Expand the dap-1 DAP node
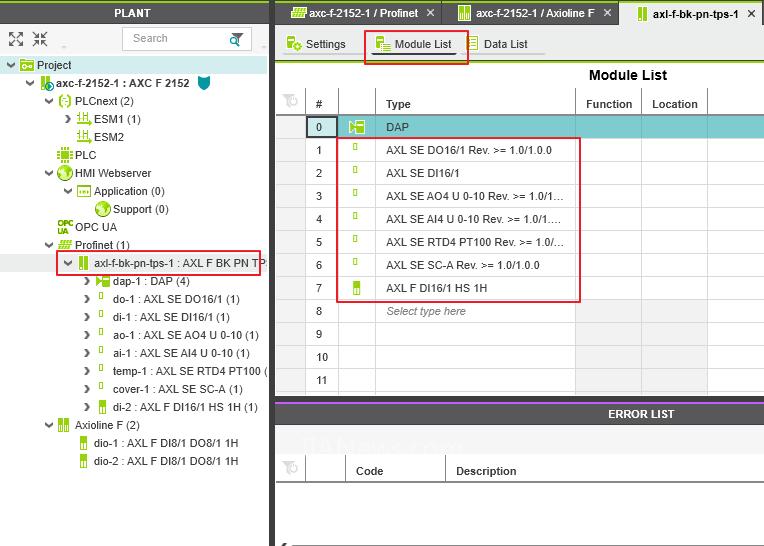 point(87,281)
